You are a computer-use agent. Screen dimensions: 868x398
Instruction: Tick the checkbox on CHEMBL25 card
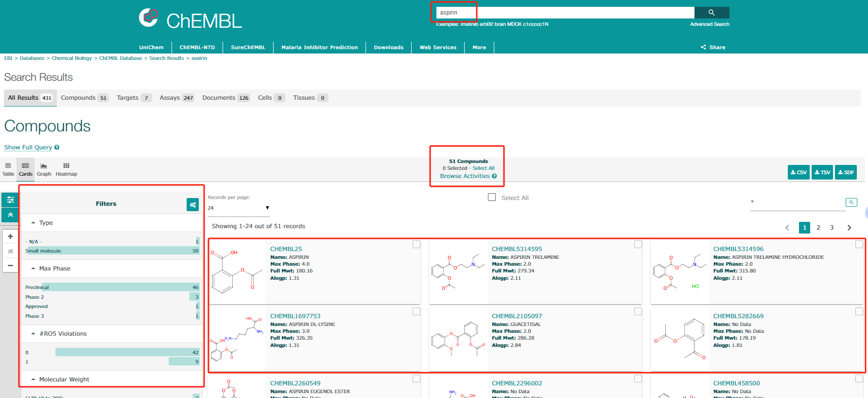pyautogui.click(x=417, y=244)
